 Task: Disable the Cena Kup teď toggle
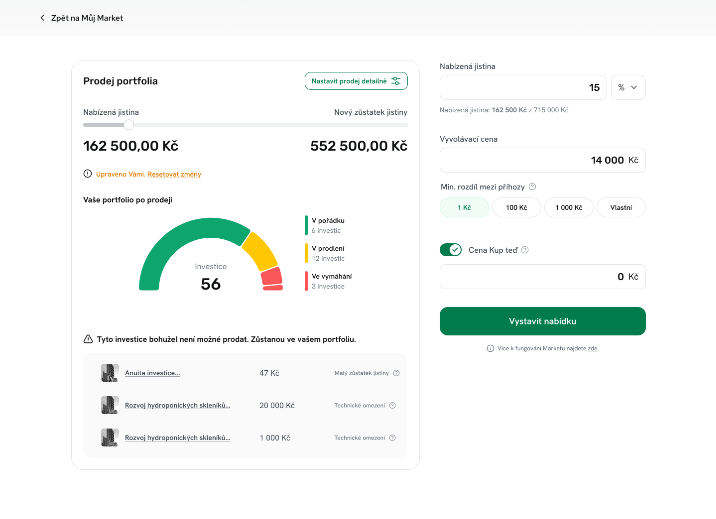[450, 249]
